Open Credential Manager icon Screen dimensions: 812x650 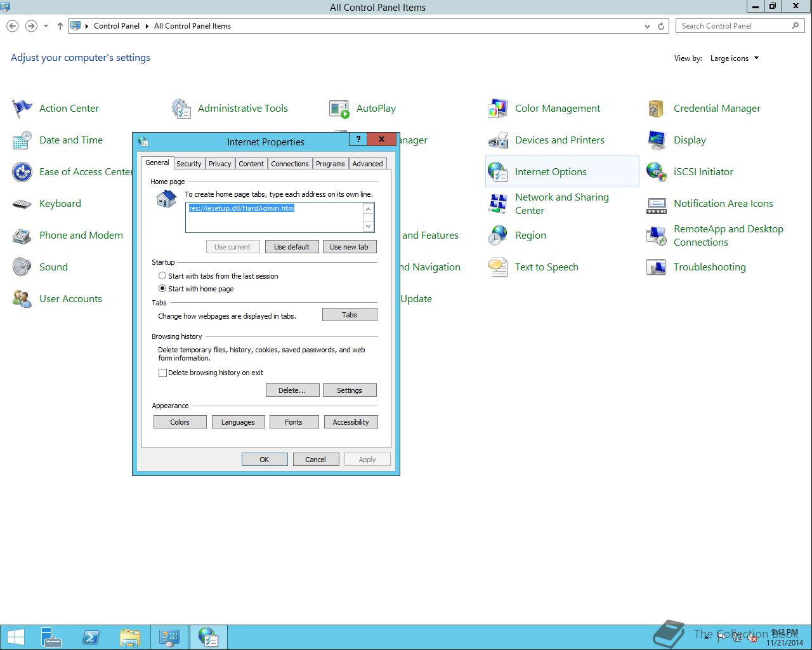(x=657, y=109)
